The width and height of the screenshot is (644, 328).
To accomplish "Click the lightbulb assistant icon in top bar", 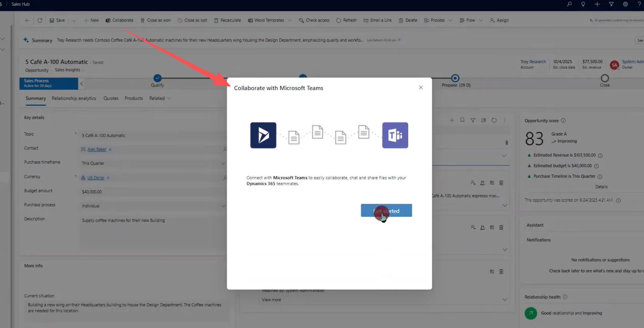I will click(x=583, y=4).
